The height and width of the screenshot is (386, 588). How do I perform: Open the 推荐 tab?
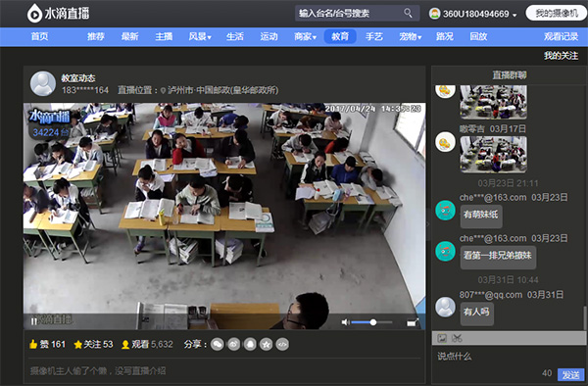tap(96, 36)
